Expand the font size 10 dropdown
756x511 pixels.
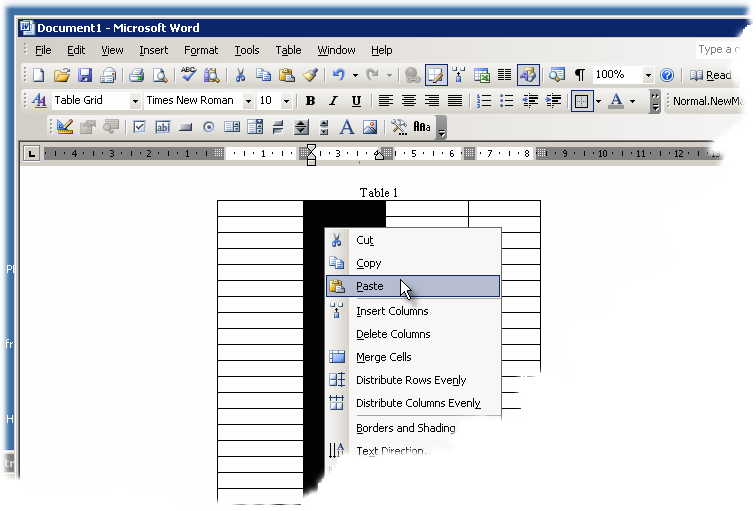point(286,101)
